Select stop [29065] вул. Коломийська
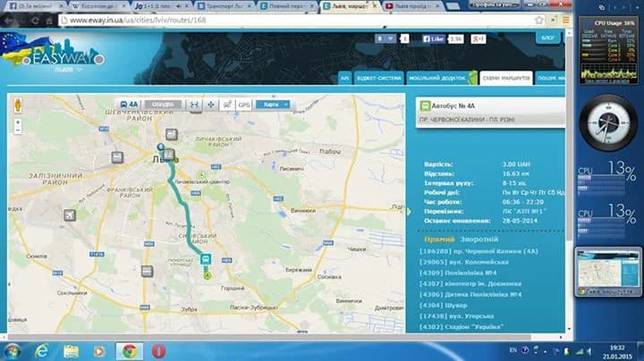 [463, 262]
